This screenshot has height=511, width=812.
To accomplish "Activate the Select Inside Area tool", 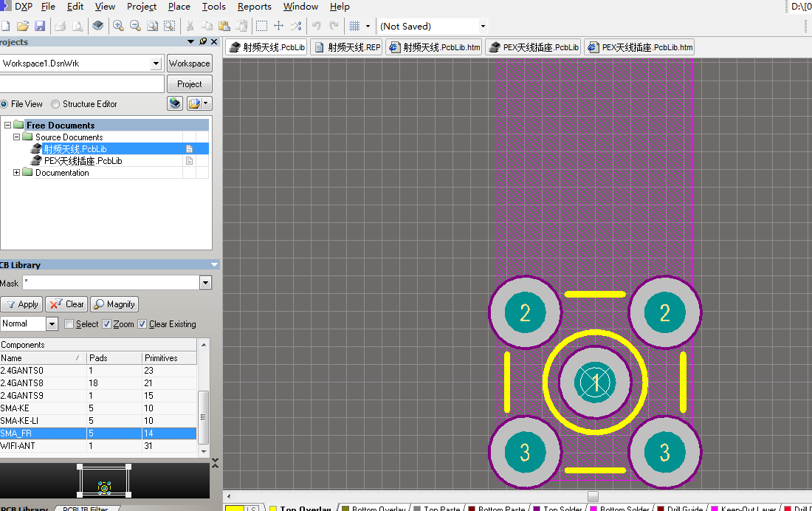I will point(261,26).
